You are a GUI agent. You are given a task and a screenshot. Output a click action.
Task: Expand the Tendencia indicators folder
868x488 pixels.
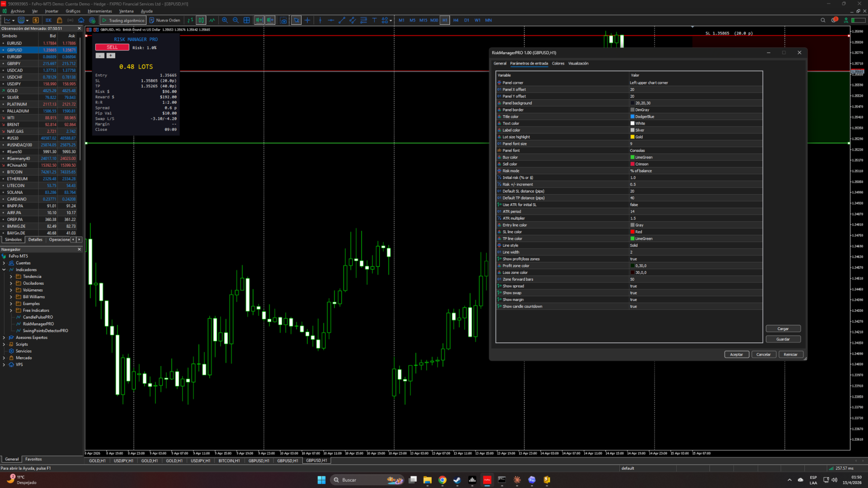(x=11, y=277)
